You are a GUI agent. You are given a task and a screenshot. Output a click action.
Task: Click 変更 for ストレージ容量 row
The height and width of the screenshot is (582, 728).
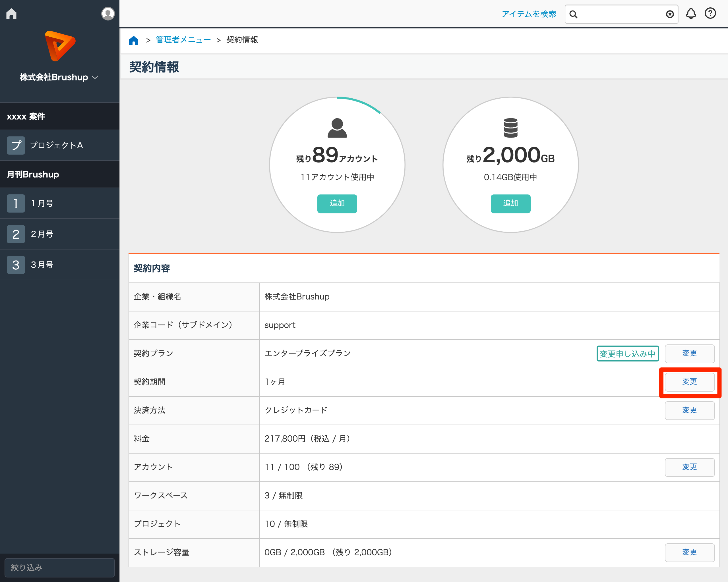point(690,553)
